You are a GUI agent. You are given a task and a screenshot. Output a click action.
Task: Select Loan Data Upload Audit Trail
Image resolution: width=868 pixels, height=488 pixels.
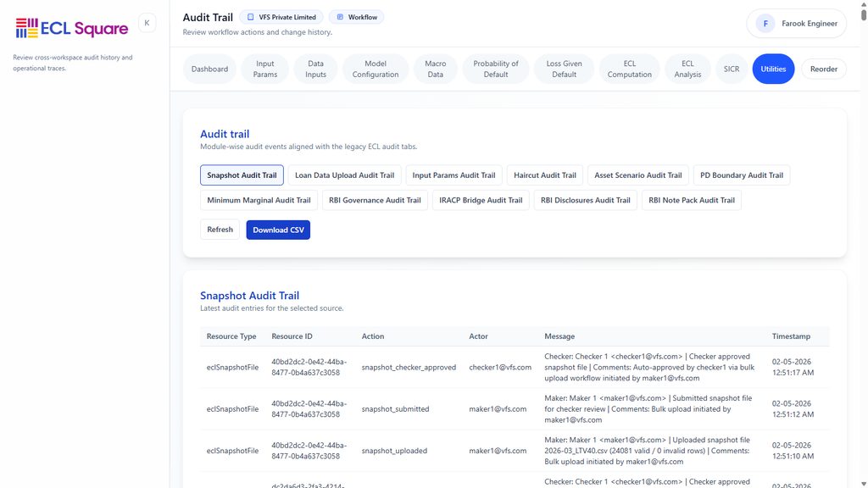pyautogui.click(x=344, y=175)
